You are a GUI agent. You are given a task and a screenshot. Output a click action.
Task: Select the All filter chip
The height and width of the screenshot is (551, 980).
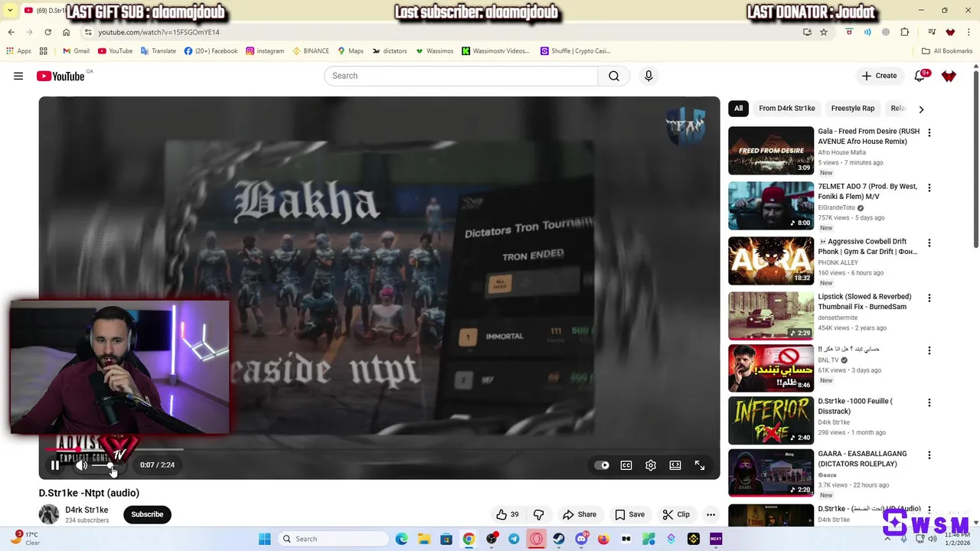738,109
